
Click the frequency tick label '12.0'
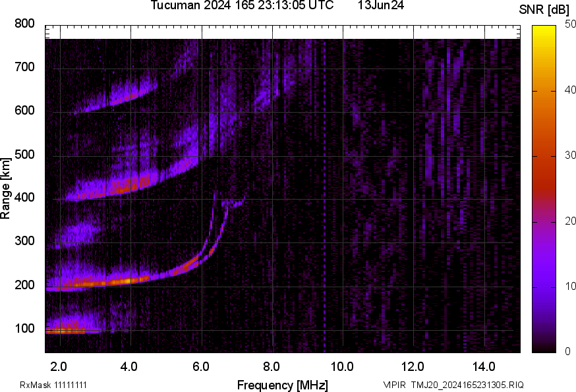(413, 366)
